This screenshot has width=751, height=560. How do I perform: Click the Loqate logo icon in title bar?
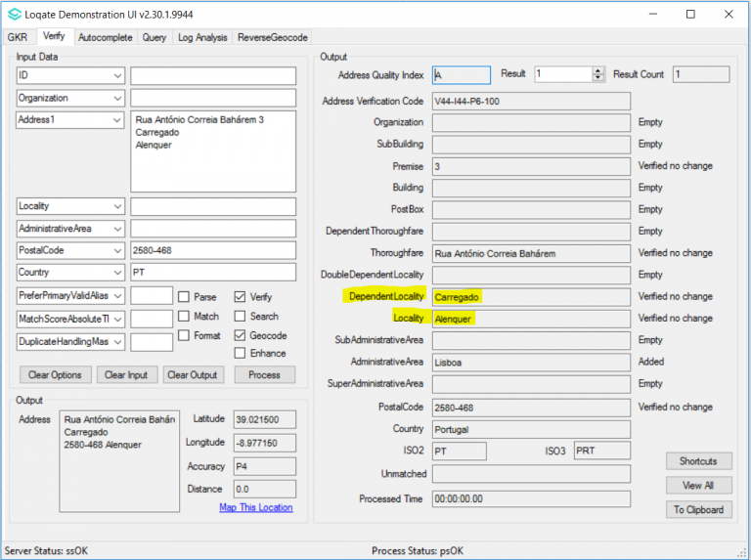coord(14,14)
